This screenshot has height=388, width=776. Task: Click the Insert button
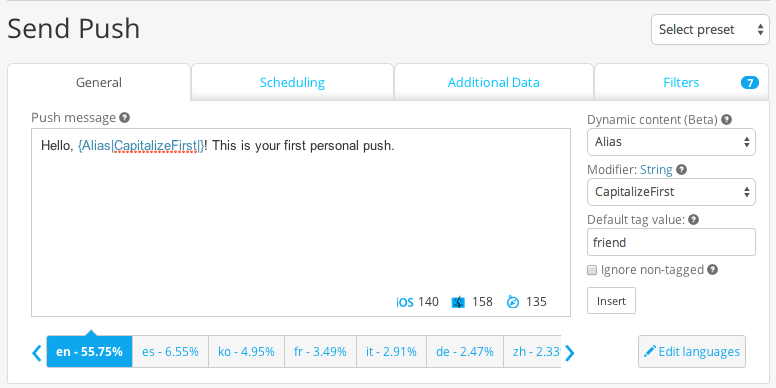[x=611, y=301]
